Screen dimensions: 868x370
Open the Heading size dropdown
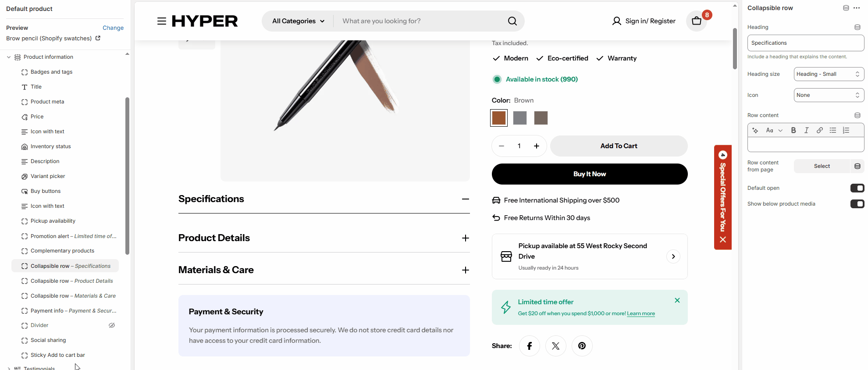pyautogui.click(x=829, y=74)
